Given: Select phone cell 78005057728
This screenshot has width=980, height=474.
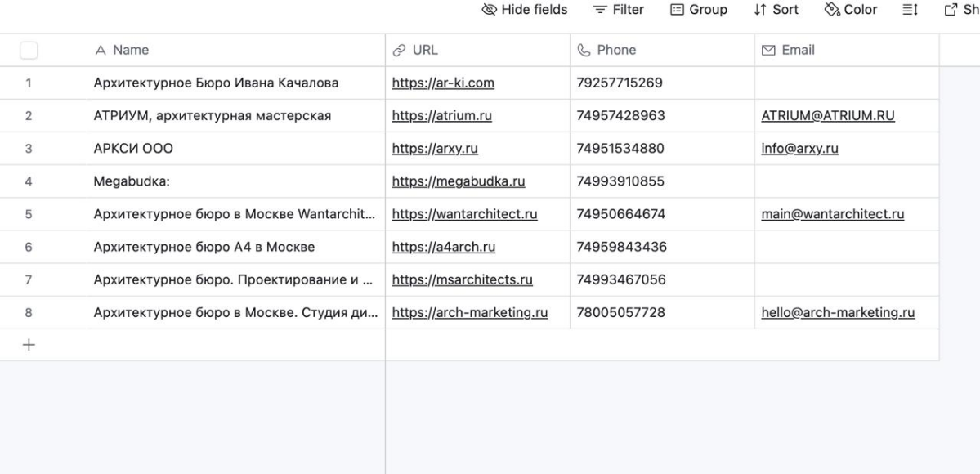Looking at the screenshot, I should click(663, 312).
